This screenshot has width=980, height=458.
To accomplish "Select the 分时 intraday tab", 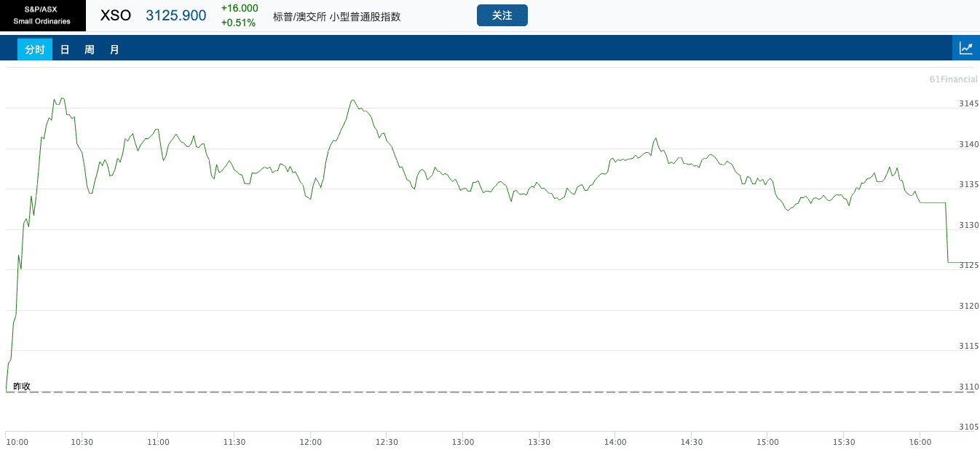I will click(x=35, y=50).
